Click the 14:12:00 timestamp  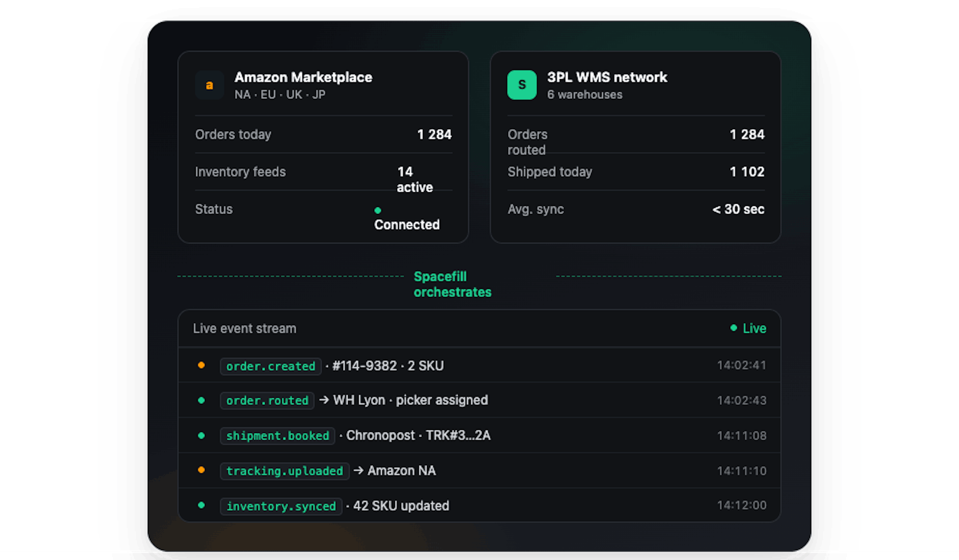pos(741,505)
